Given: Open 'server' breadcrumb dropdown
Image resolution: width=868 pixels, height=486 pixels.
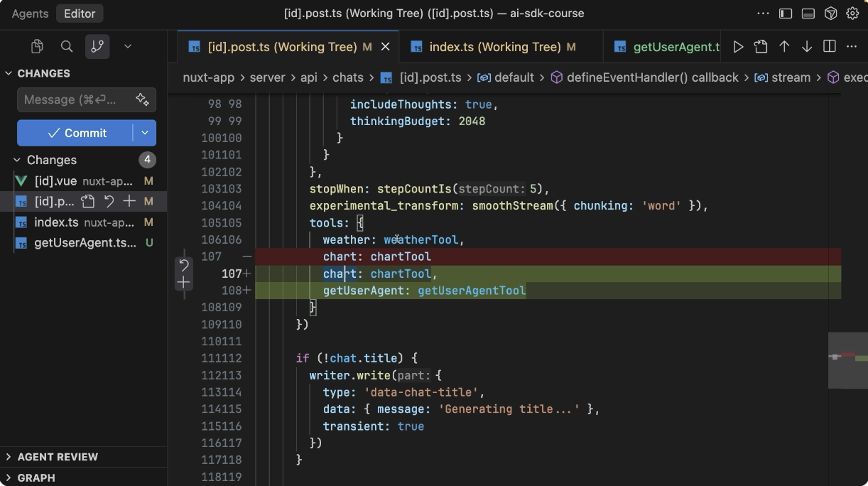Looking at the screenshot, I should click(268, 77).
